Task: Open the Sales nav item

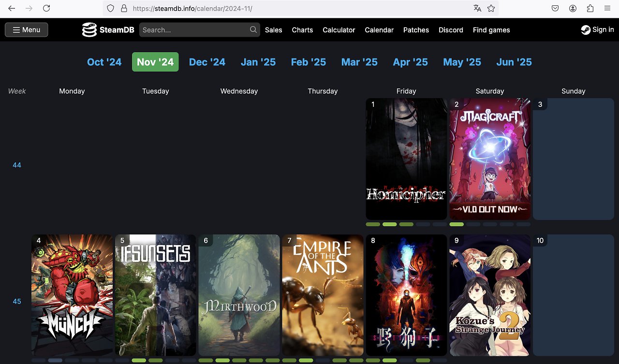Action: click(x=274, y=30)
